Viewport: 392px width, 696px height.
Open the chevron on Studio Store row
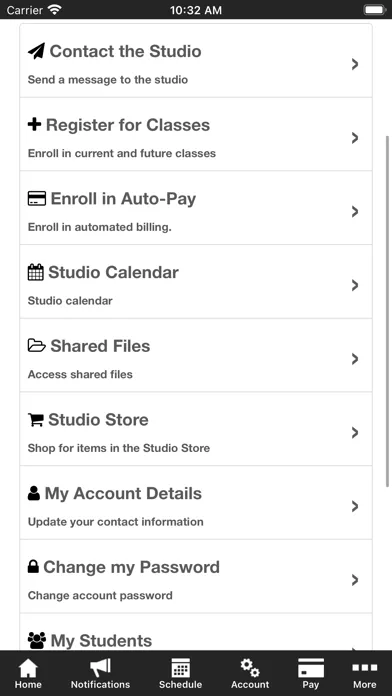pyautogui.click(x=355, y=433)
